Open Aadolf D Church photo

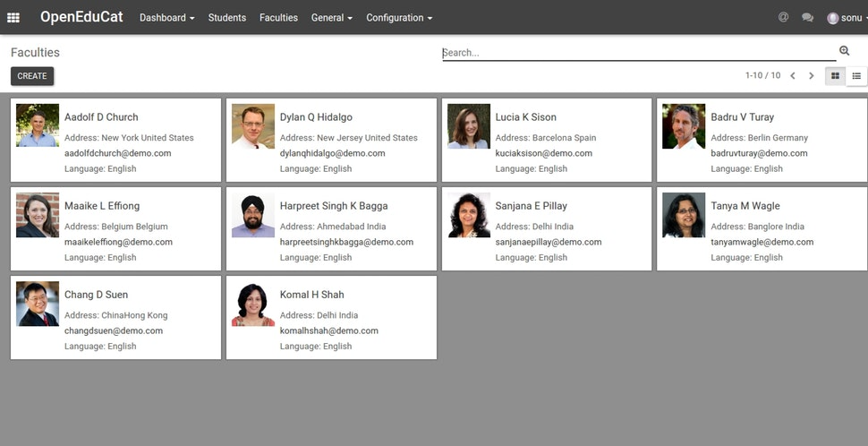[38, 125]
